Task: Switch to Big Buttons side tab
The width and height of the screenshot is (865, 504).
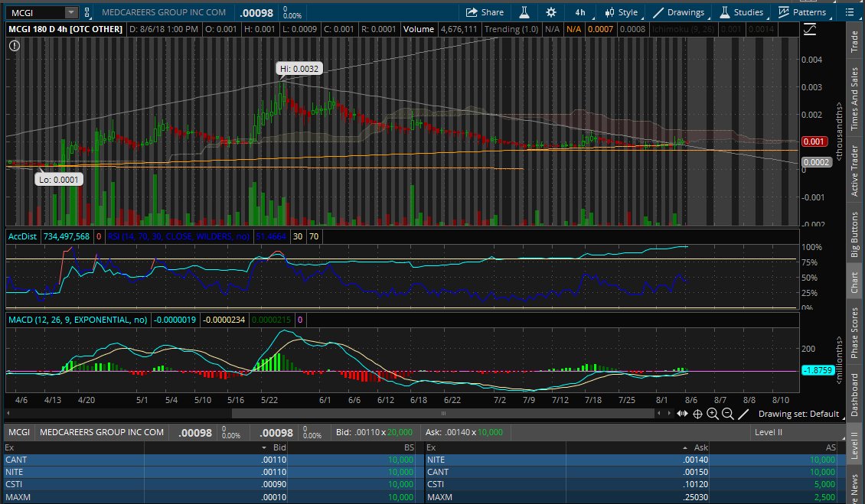Action: click(854, 235)
